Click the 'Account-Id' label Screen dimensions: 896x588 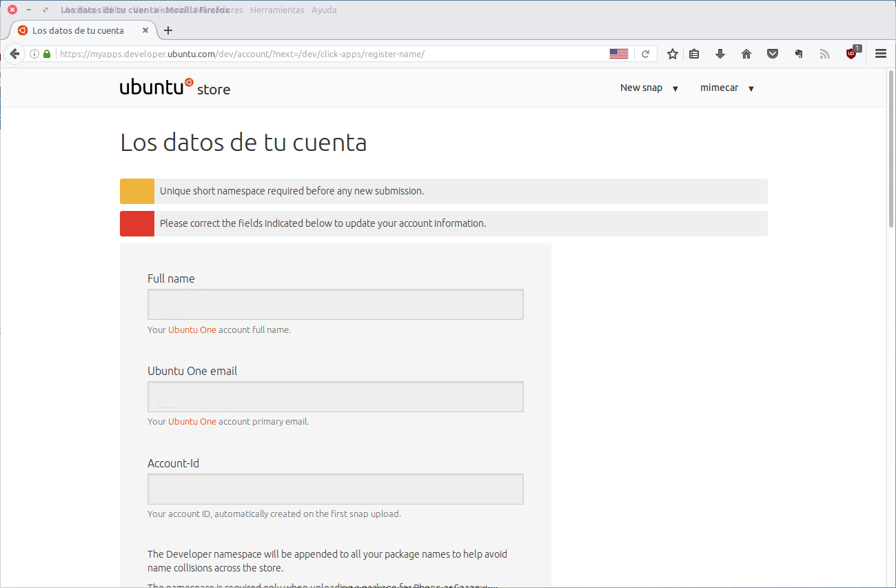(173, 463)
